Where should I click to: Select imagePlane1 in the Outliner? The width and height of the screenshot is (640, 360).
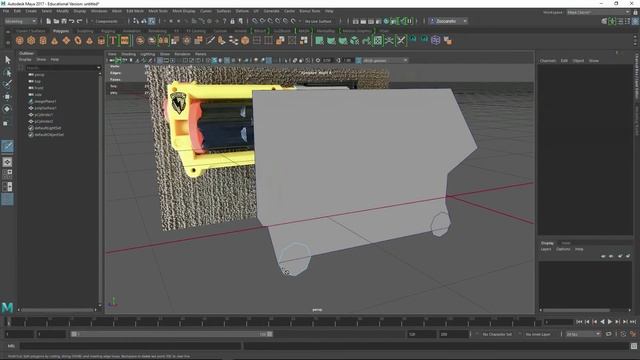(45, 101)
